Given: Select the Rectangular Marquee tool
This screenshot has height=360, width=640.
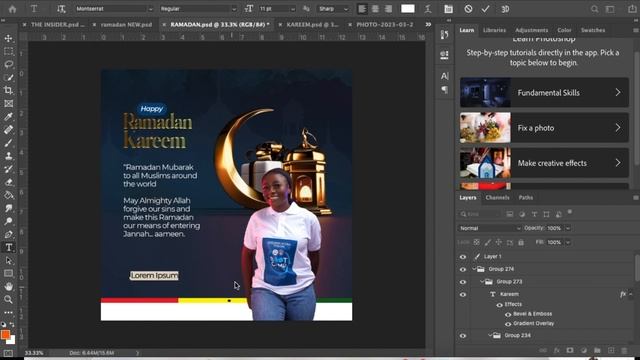Looking at the screenshot, I should [x=8, y=51].
